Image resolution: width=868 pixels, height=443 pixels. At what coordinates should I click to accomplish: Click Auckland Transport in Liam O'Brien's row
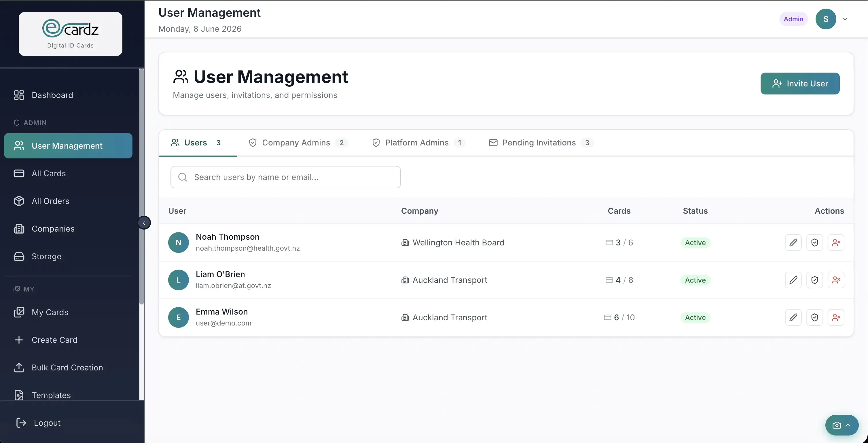tap(450, 280)
